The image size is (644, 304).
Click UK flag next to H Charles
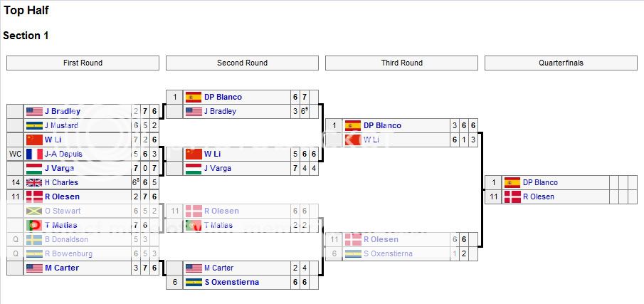pyautogui.click(x=34, y=182)
